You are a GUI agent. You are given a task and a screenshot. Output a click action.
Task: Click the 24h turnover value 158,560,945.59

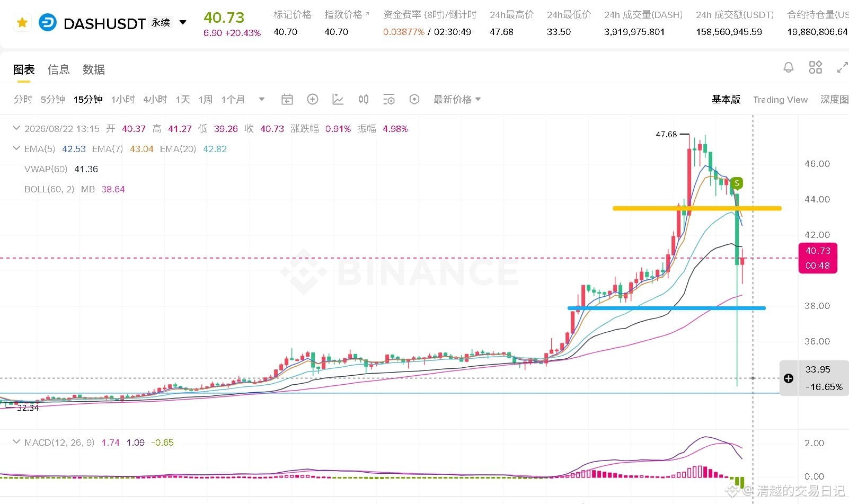pos(729,32)
